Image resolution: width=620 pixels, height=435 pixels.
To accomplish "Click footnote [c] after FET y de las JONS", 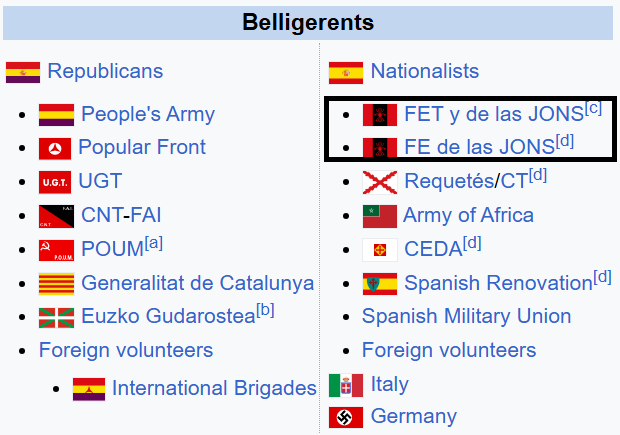I will click(x=594, y=108).
